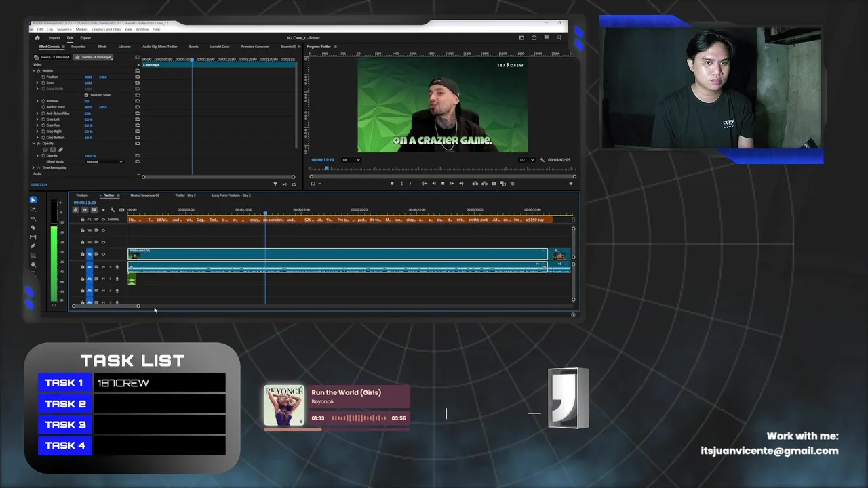Select Source - X Intro.mp4 clip button
This screenshot has height=488, width=868.
click(52, 57)
